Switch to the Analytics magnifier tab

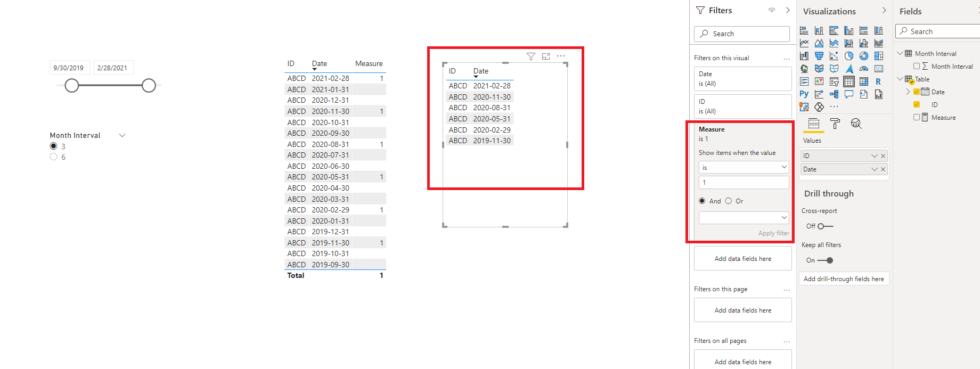tap(856, 124)
